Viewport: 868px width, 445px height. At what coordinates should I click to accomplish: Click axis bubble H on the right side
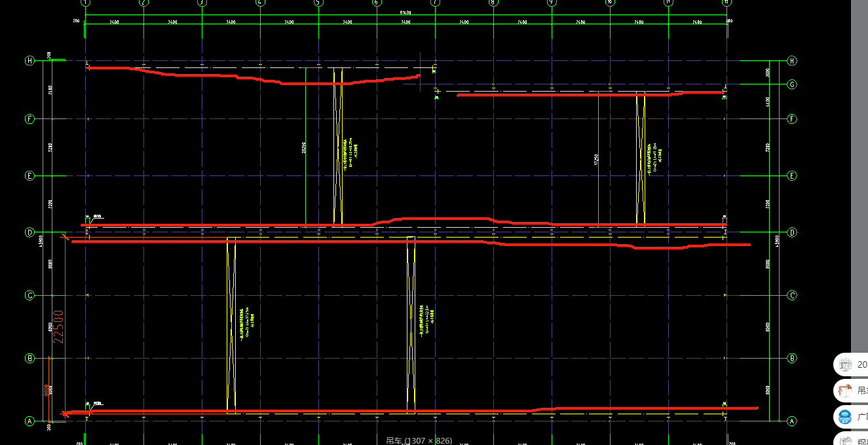792,61
